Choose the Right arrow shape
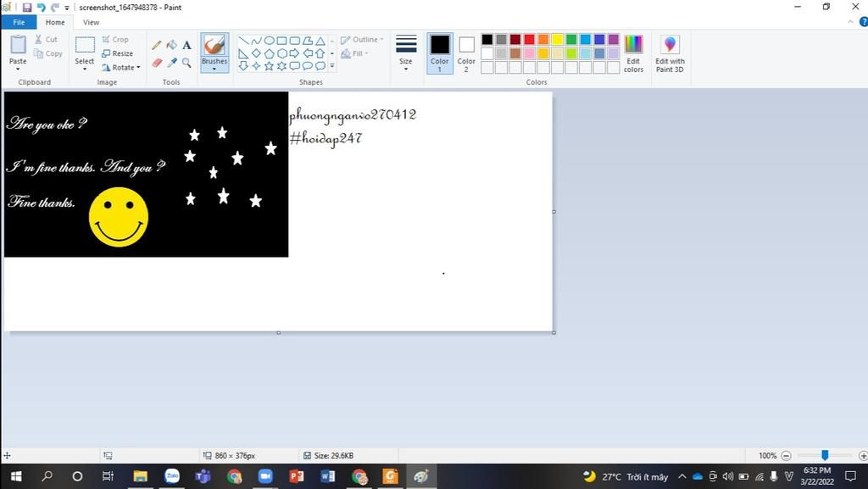This screenshot has width=868, height=489. 294,53
